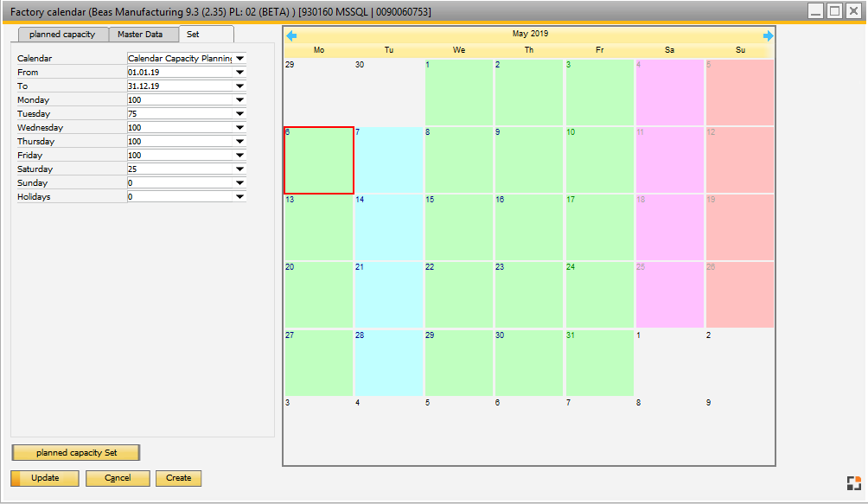Open the From date dropdown
This screenshot has height=504, width=868.
[240, 72]
